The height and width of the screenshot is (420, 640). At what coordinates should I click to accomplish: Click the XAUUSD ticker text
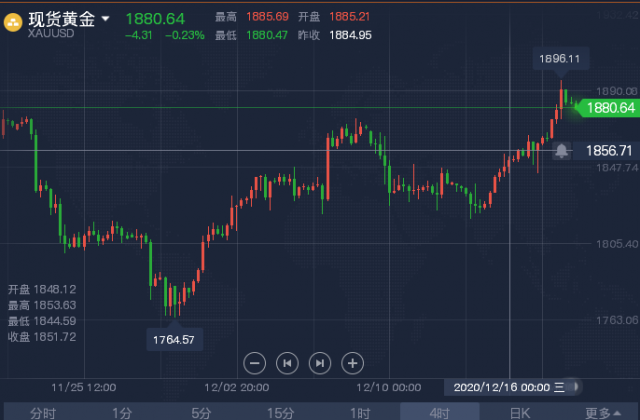pos(51,33)
